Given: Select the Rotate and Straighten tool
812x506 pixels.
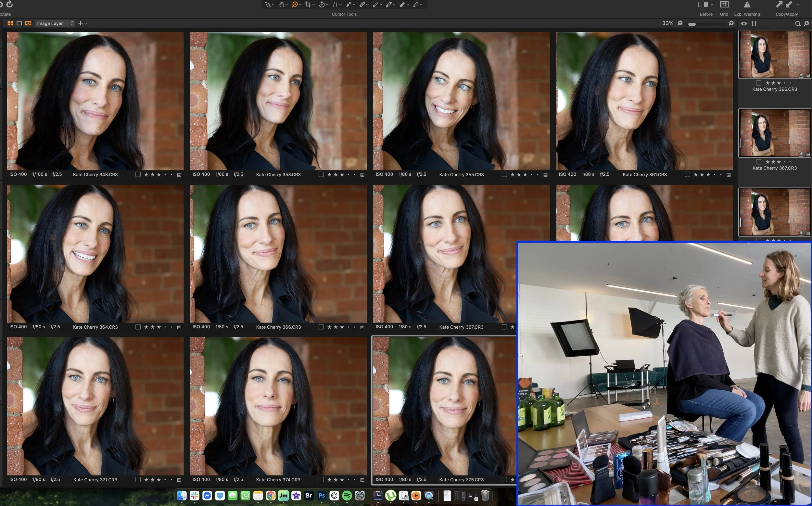Looking at the screenshot, I should pyautogui.click(x=321, y=4).
